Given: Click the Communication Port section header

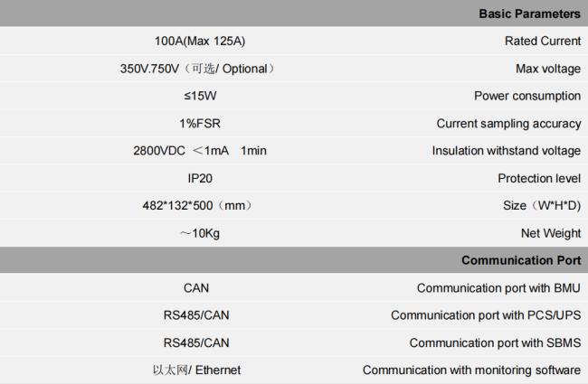Looking at the screenshot, I should (521, 260).
